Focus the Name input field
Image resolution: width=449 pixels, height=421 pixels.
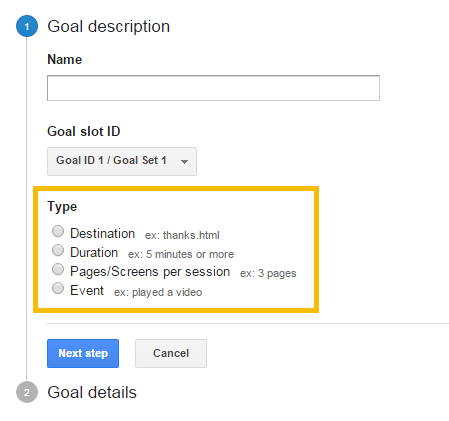point(213,88)
